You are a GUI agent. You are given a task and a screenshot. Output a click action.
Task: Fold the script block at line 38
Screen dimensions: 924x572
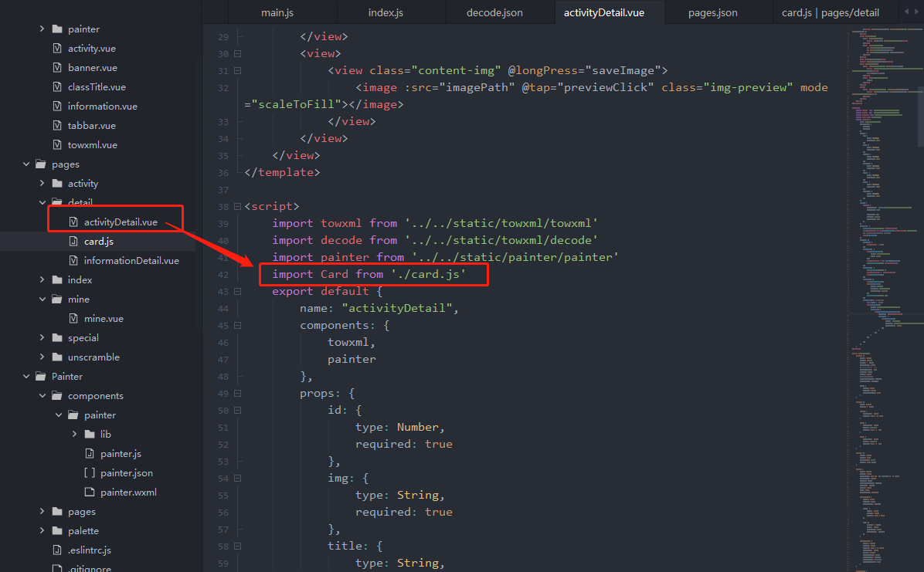point(237,207)
